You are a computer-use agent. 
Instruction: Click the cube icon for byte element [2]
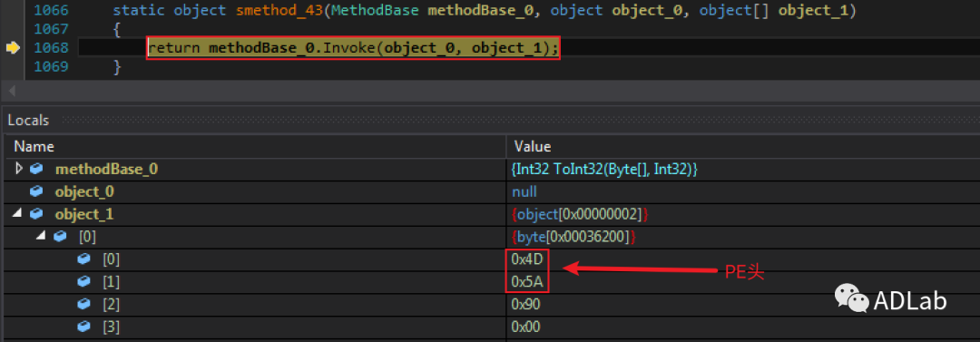83,305
